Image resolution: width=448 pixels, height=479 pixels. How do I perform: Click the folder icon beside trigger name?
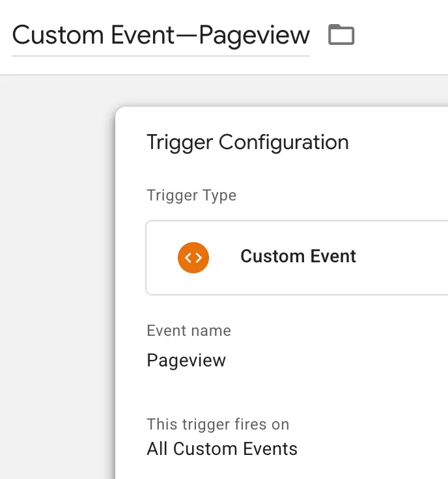click(341, 34)
